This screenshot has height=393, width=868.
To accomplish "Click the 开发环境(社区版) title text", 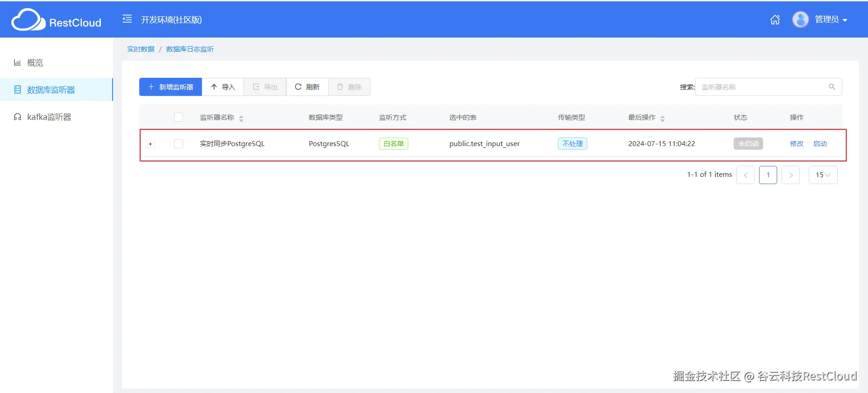I will point(171,19).
